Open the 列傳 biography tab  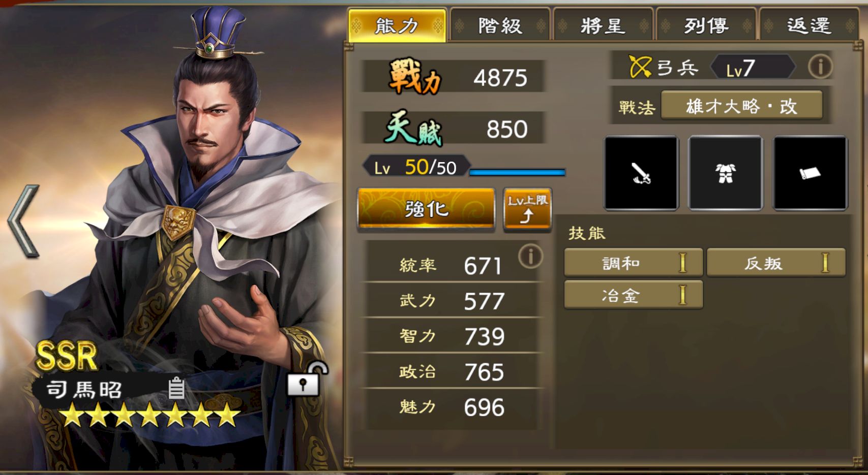[706, 25]
